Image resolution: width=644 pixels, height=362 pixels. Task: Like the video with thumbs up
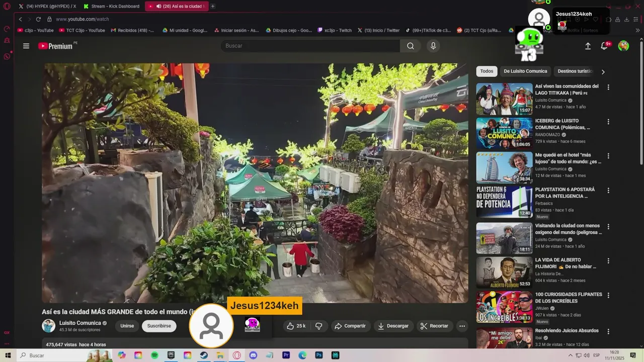[x=296, y=326]
